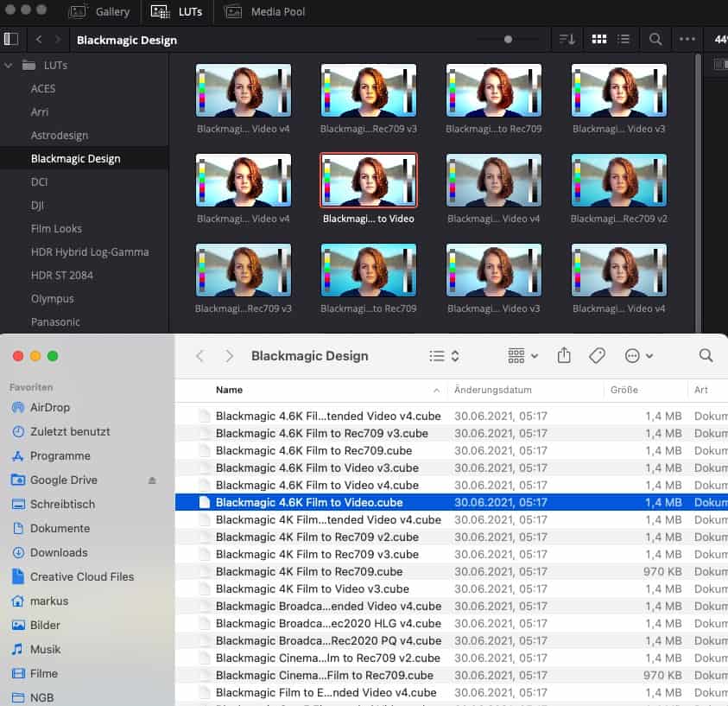Open Downloads in Finder sidebar
Screen dimensions: 728x706
tap(59, 552)
